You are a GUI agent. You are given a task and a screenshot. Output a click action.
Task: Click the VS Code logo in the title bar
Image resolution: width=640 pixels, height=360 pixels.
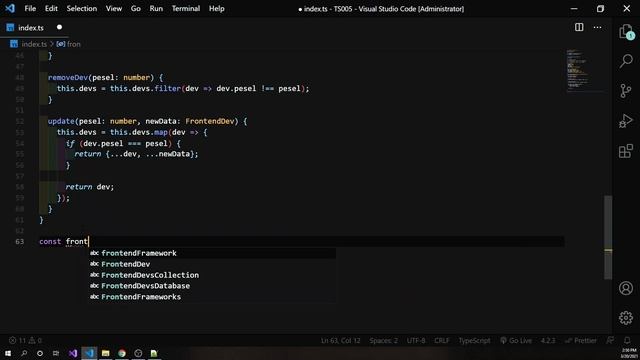(x=10, y=8)
